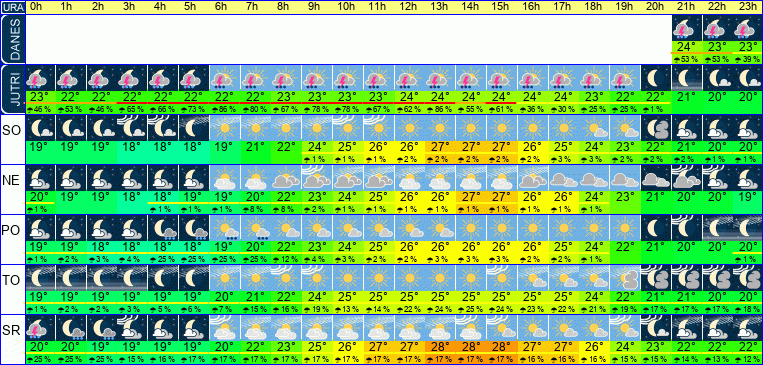The height and width of the screenshot is (365, 763).
Task: Select the SR day row label
Action: click(x=11, y=329)
